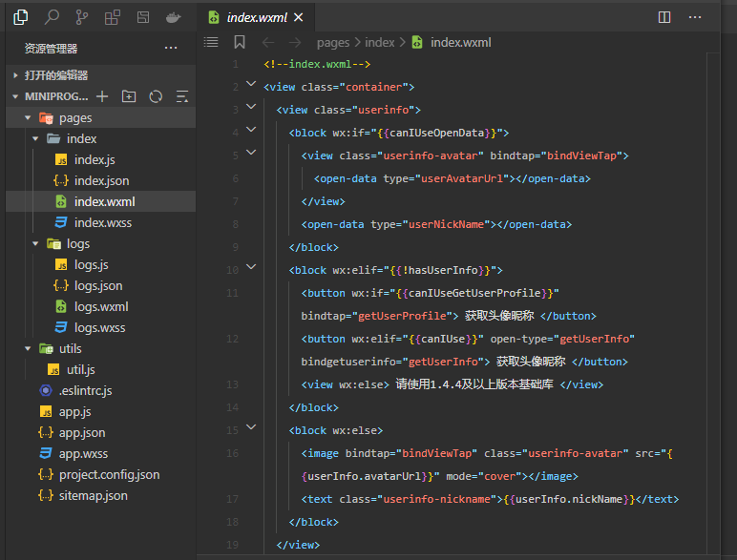Open util.js file
Image resolution: width=737 pixels, height=560 pixels.
coord(100,370)
